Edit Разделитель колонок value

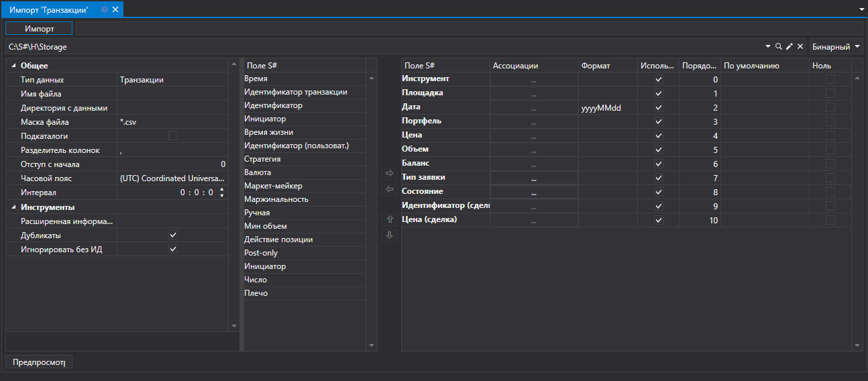(172, 150)
